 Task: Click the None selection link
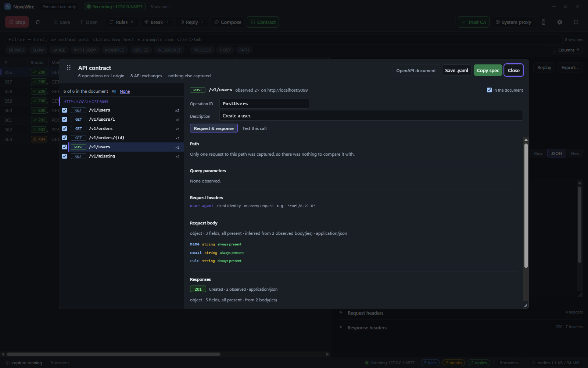(125, 91)
